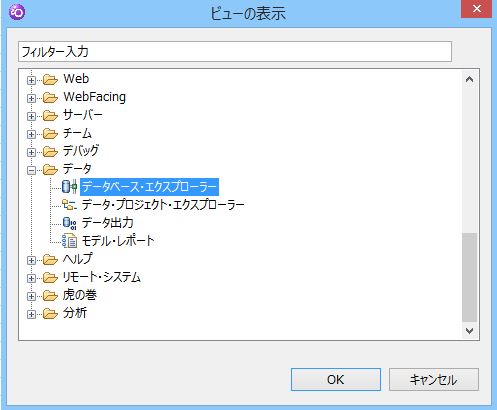Image resolution: width=497 pixels, height=410 pixels.
Task: Click the データベース・エクスプローラー view icon
Action: 69,186
